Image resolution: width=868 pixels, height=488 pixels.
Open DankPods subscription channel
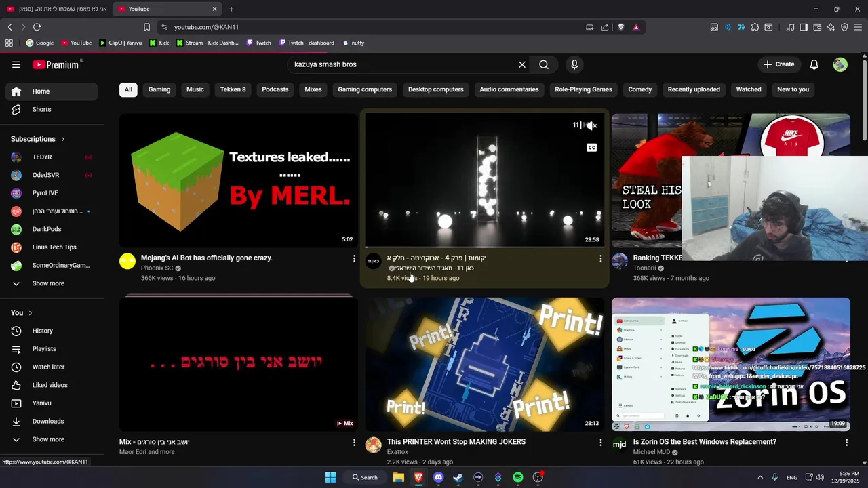click(52, 229)
